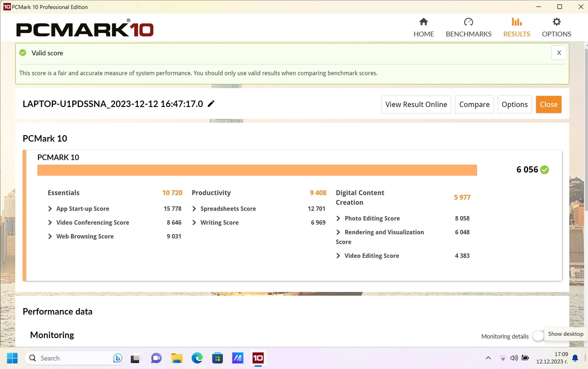Expand Rendering and Visualization Score details
Screen dimensions: 588x369
coord(338,232)
